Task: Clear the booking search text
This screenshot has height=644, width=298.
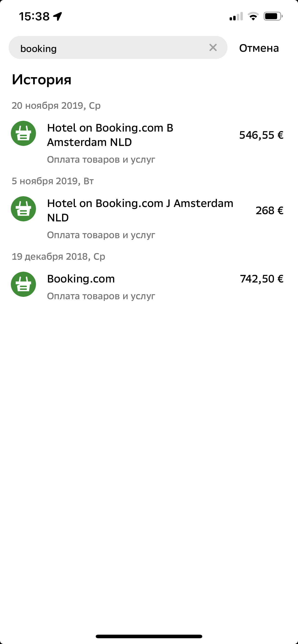Action: [213, 47]
